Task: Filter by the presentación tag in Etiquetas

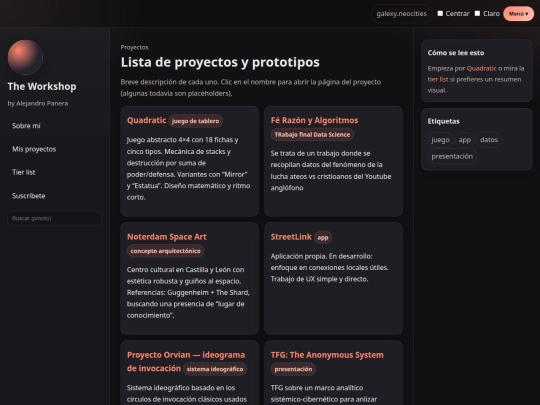Action: [x=452, y=156]
